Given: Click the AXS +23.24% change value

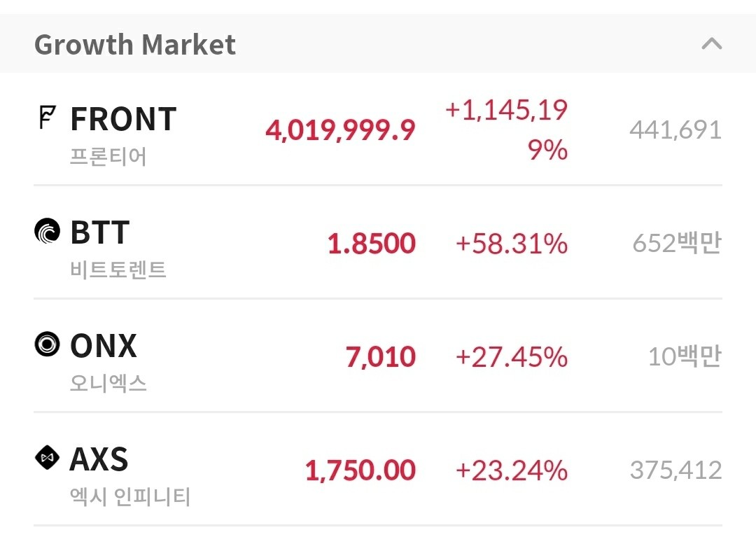Looking at the screenshot, I should click(511, 470).
